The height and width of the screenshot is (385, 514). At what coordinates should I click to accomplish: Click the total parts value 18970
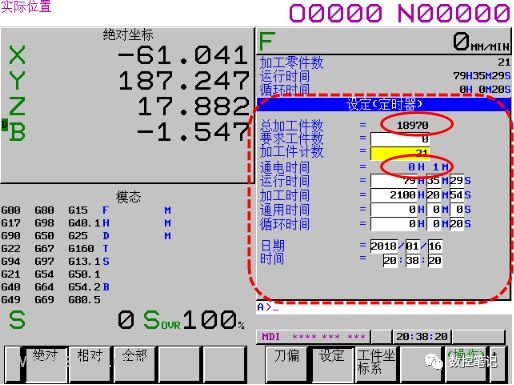(413, 125)
